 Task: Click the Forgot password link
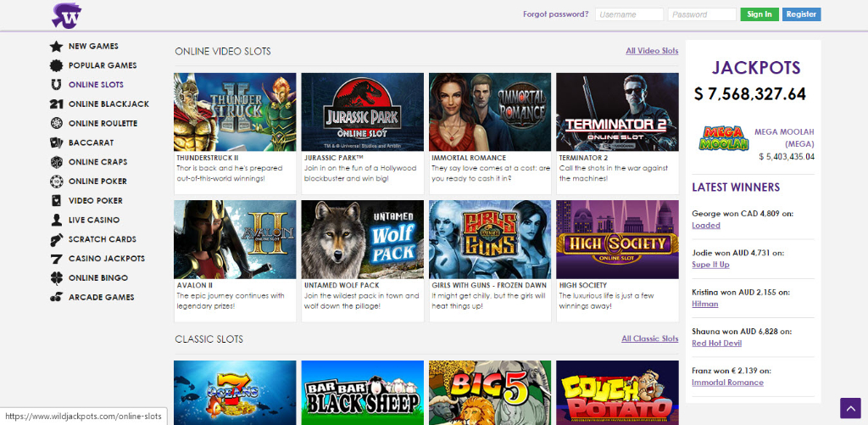click(556, 14)
